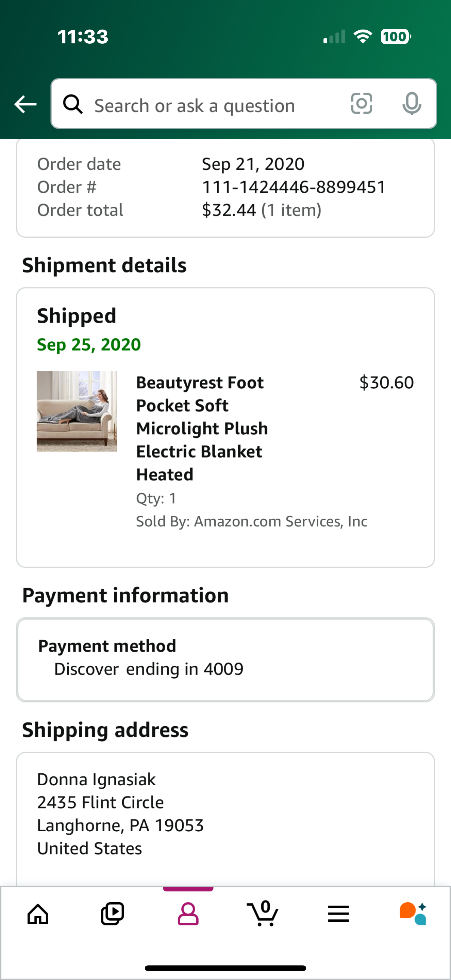Open the electric blanket product thumbnail
This screenshot has height=980, width=451.
click(x=77, y=411)
